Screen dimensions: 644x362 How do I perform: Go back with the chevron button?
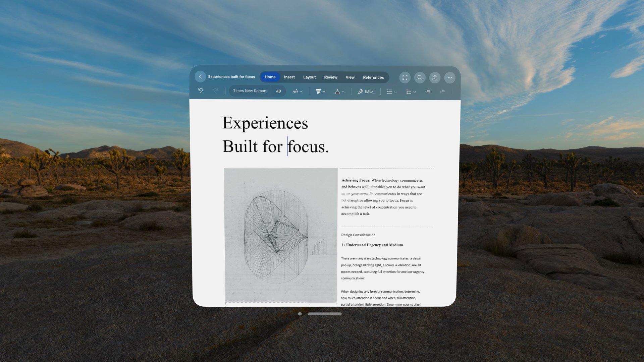200,77
